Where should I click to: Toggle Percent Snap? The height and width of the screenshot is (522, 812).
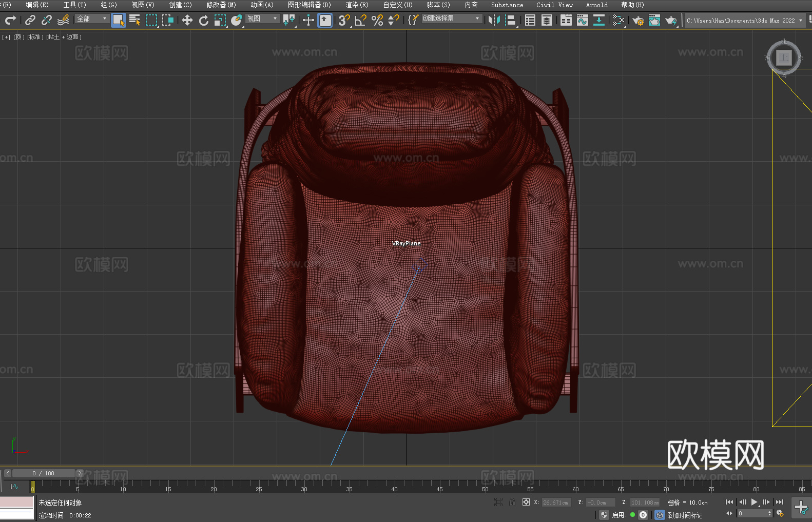pyautogui.click(x=377, y=20)
